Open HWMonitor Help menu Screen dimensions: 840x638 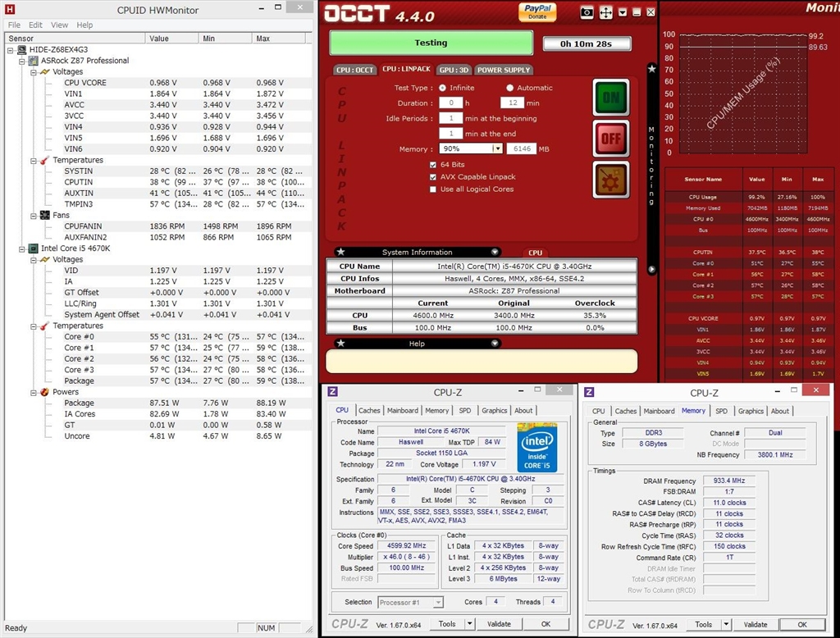point(84,25)
